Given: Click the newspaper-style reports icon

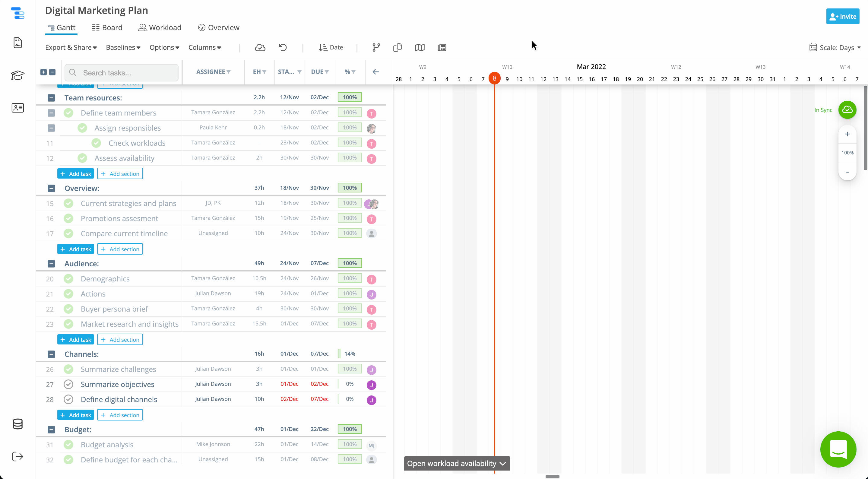Looking at the screenshot, I should [442, 48].
